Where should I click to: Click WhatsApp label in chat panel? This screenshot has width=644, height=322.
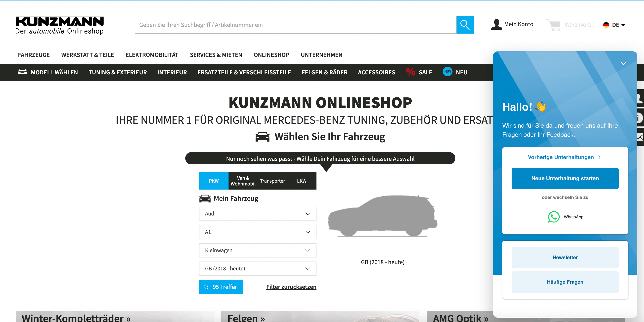[x=573, y=217]
